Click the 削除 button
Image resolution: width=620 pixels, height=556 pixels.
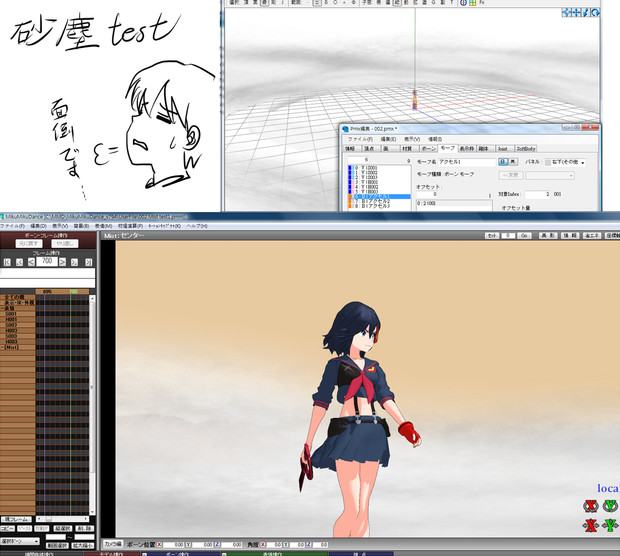83,529
